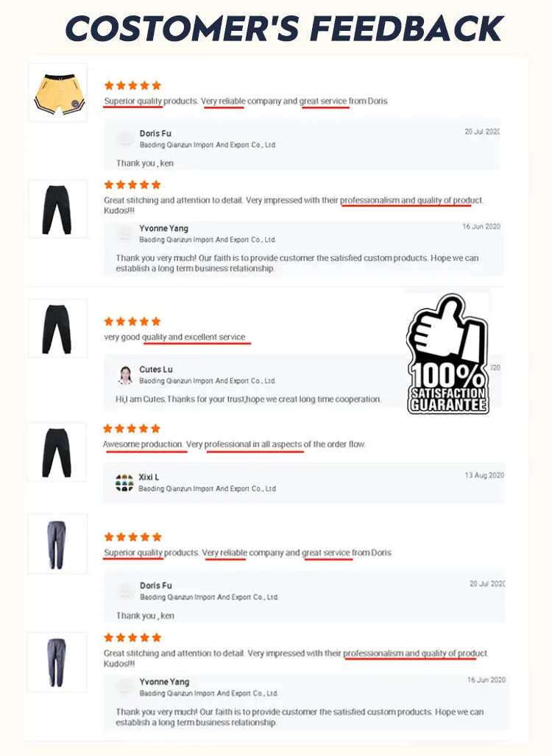Click the first Doris Fu reviewer name
This screenshot has width=552, height=756.
pyautogui.click(x=155, y=134)
